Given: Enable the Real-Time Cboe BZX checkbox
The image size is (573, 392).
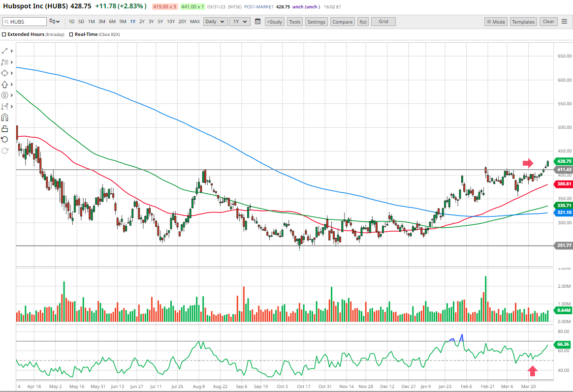Looking at the screenshot, I should coord(71,34).
